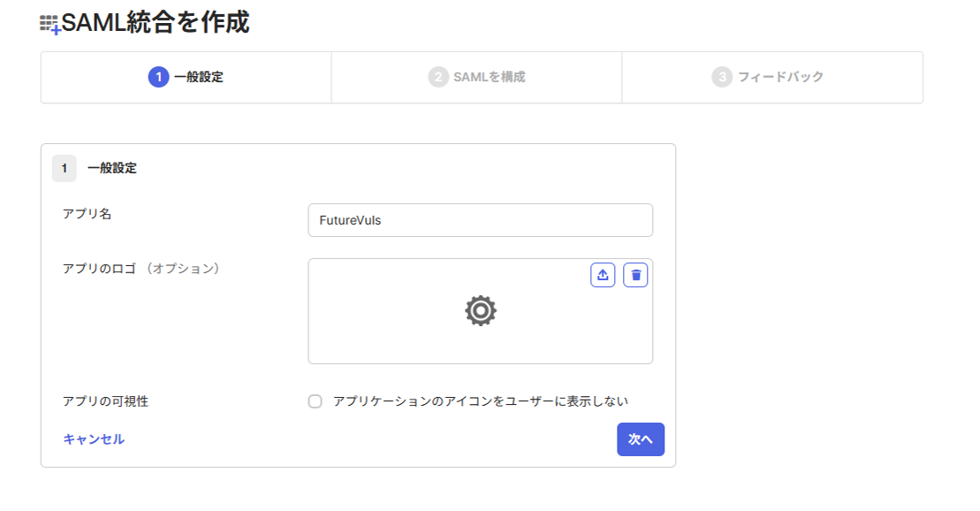Click the アプリ名 label
Image resolution: width=980 pixels, height=511 pixels.
pyautogui.click(x=87, y=214)
